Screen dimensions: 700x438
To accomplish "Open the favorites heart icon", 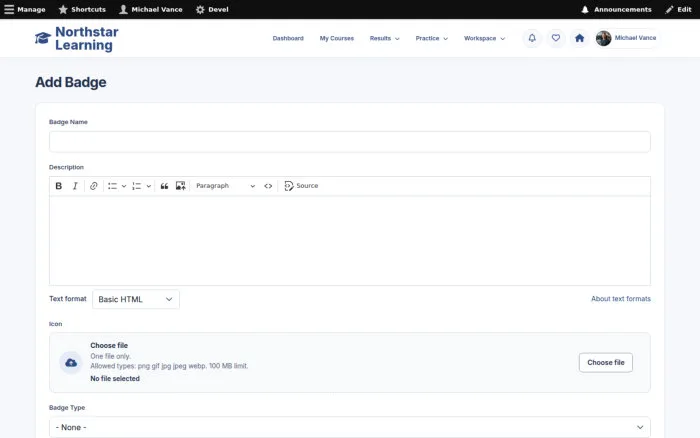I will point(556,38).
